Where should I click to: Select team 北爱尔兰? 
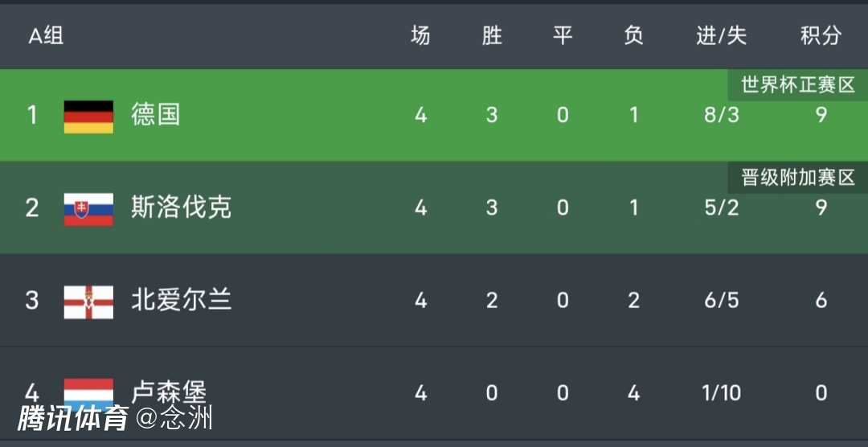[182, 301]
